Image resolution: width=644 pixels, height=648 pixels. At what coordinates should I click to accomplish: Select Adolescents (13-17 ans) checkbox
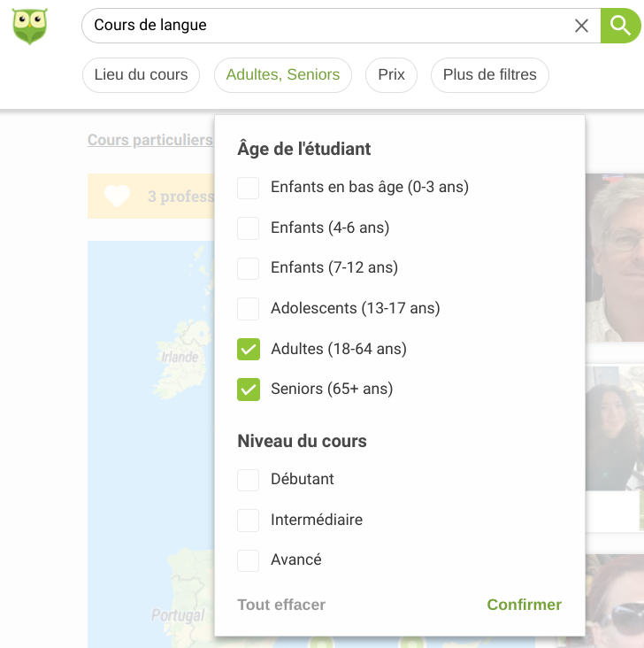click(249, 309)
